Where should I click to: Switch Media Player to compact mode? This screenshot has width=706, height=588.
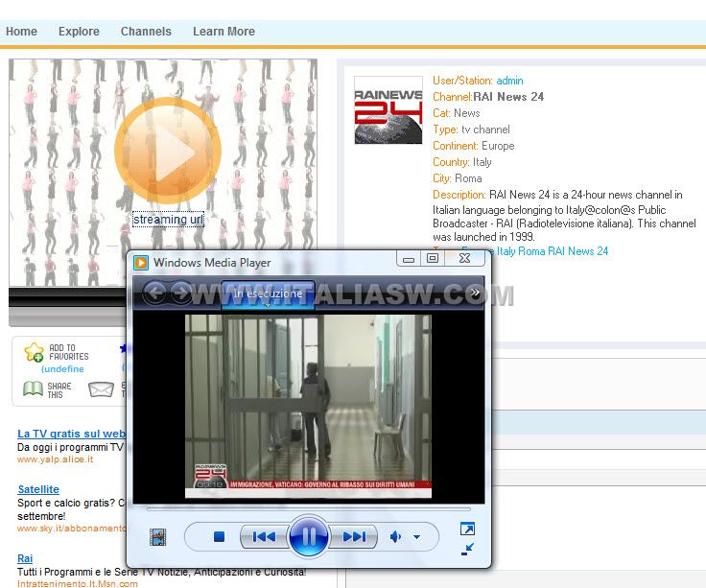point(467,549)
